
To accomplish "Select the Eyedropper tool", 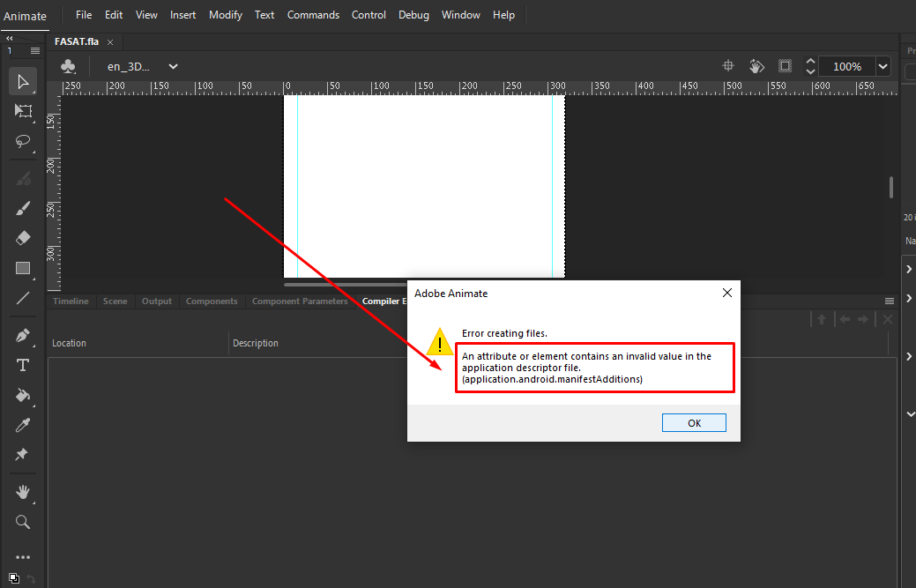I will coord(23,425).
